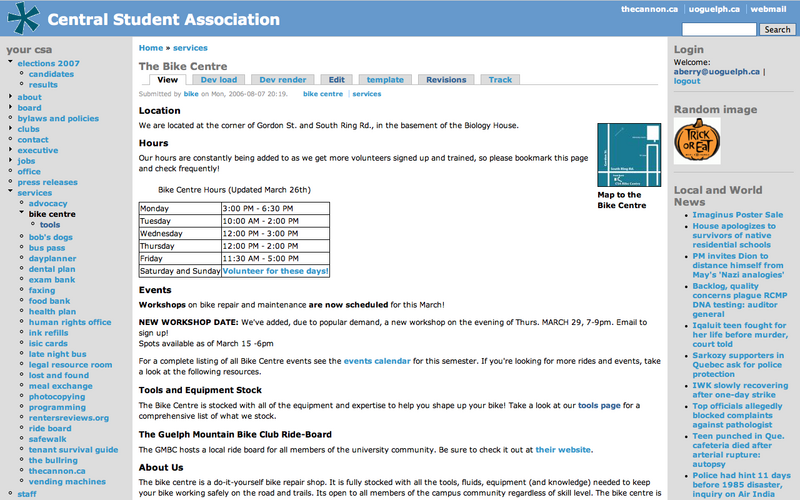The height and width of the screenshot is (500, 800).
Task: Open the Trick or Eat pumpkin image
Action: [x=697, y=141]
